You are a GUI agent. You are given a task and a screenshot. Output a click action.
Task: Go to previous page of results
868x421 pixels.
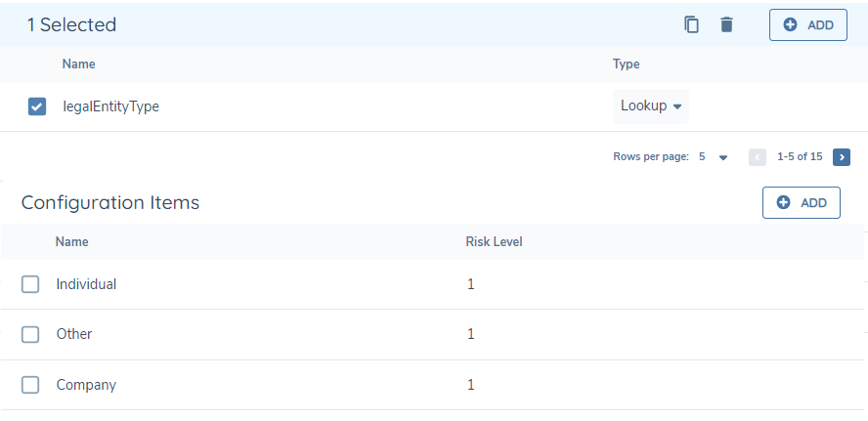757,156
